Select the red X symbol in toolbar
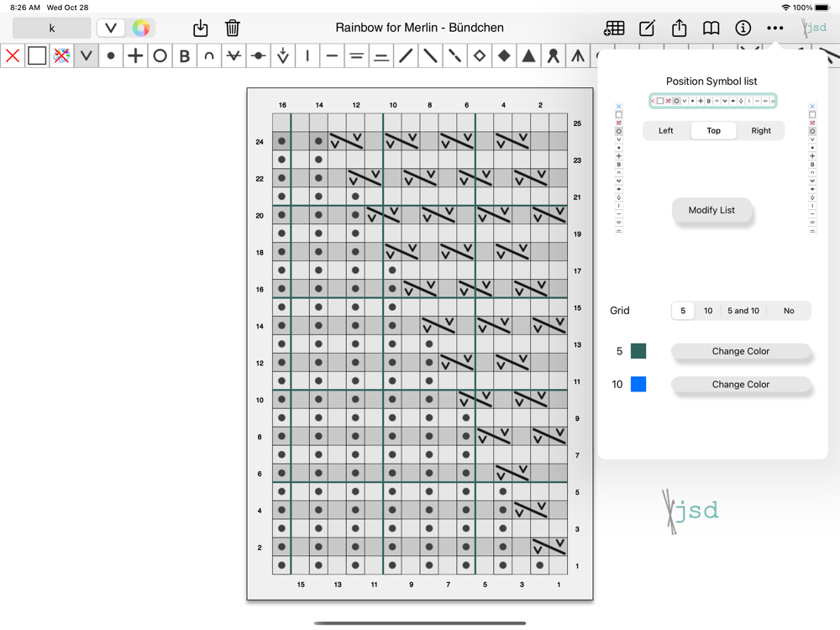Viewport: 840px width, 630px height. click(13, 56)
